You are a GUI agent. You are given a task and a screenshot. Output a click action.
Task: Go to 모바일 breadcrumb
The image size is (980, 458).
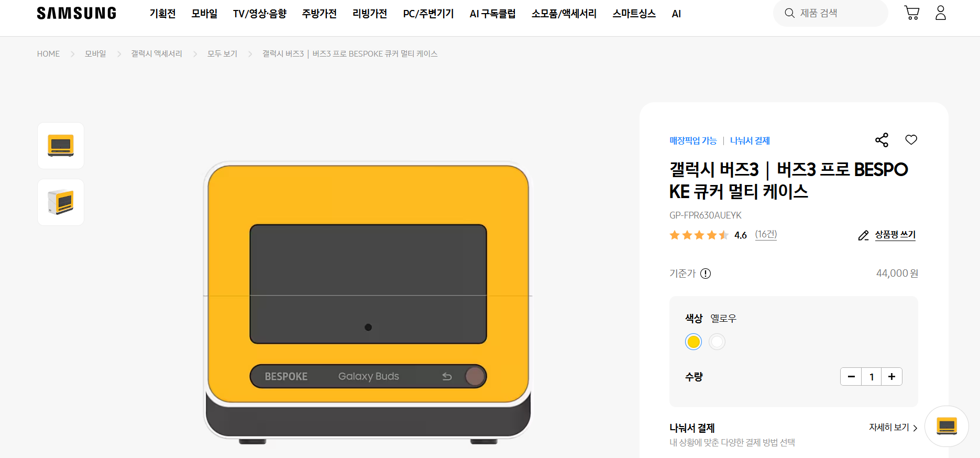click(95, 54)
